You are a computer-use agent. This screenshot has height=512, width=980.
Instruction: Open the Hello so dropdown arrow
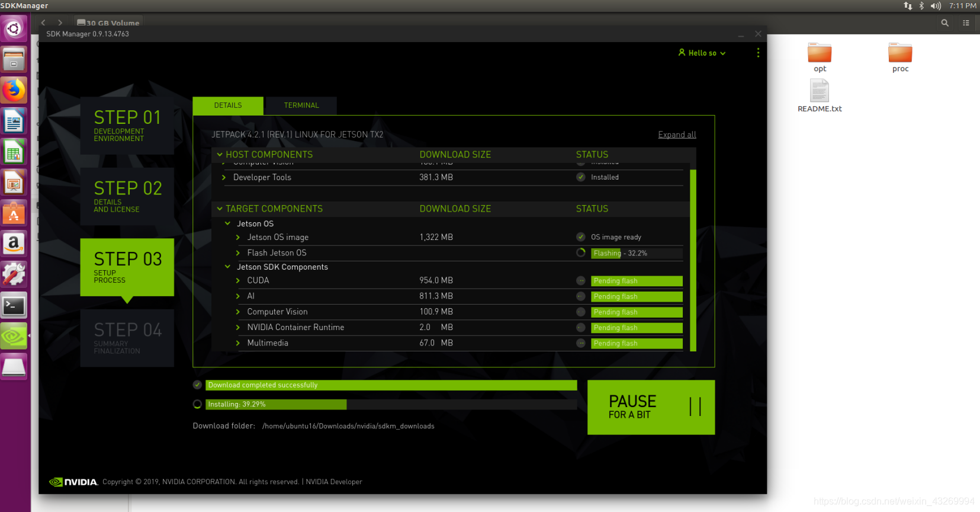[x=723, y=53]
